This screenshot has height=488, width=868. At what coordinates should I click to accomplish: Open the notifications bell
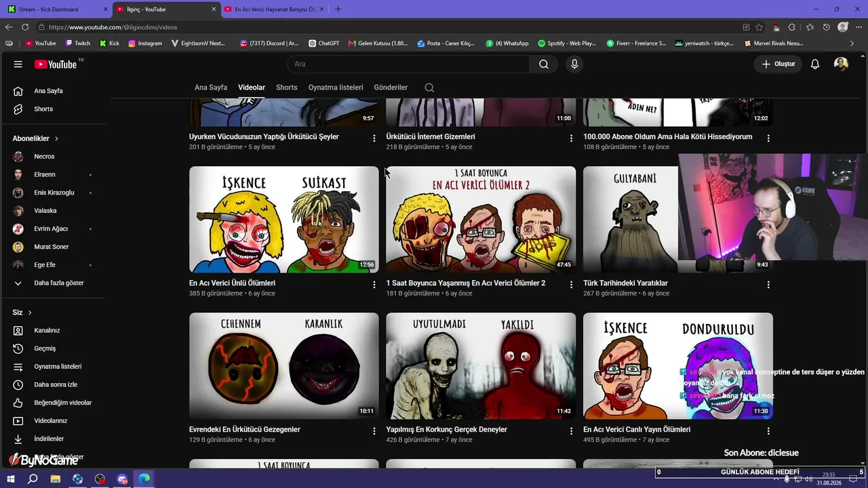tap(815, 64)
